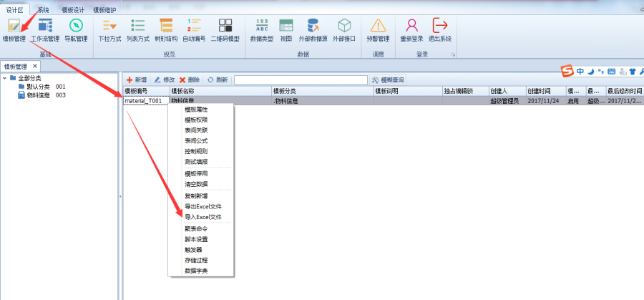This screenshot has width=644, height=300.
Task: Click the 新增 add button
Action: pyautogui.click(x=137, y=79)
